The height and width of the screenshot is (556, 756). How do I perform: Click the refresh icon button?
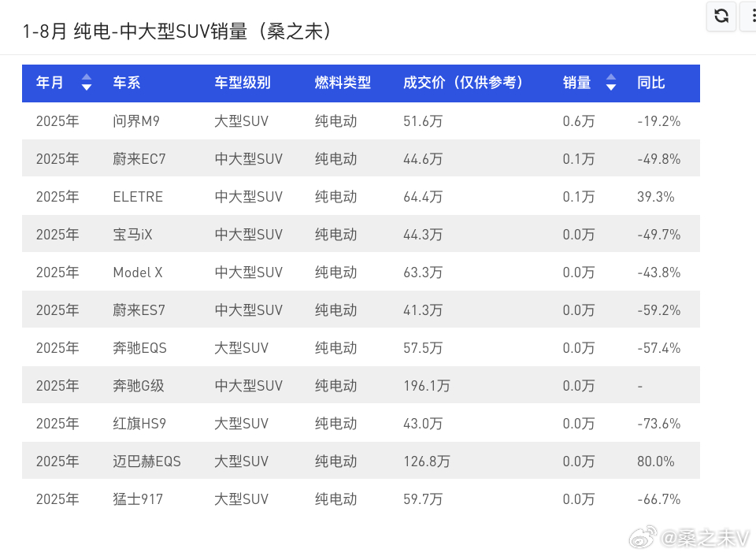pos(721,16)
